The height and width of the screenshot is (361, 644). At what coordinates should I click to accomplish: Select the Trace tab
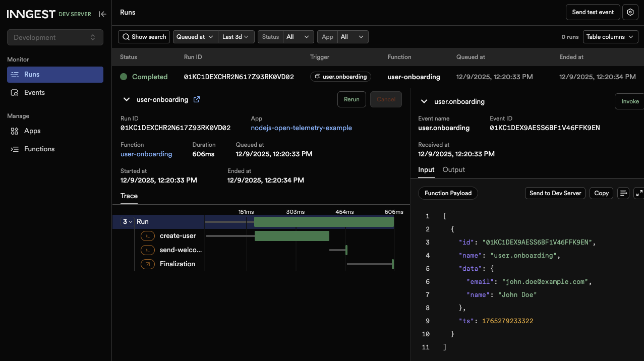[129, 196]
